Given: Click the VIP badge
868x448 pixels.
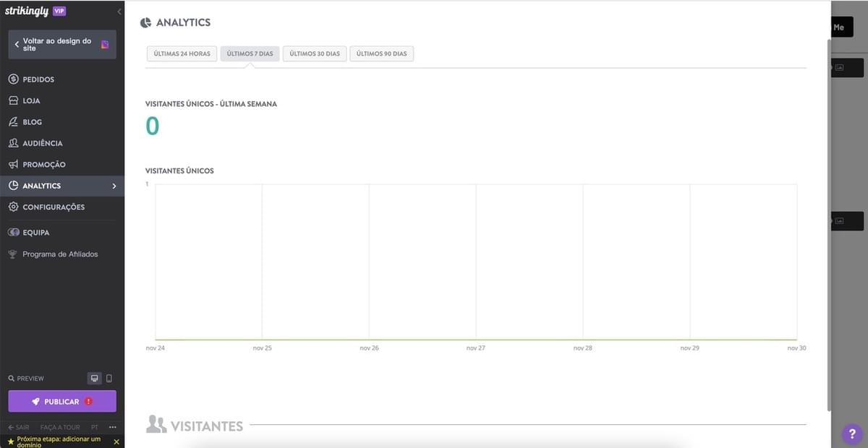Looking at the screenshot, I should 59,11.
